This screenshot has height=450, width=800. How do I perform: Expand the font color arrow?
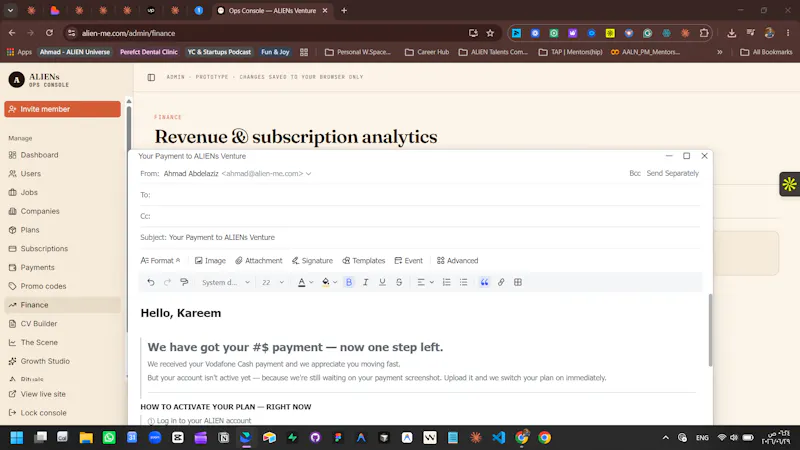311,282
